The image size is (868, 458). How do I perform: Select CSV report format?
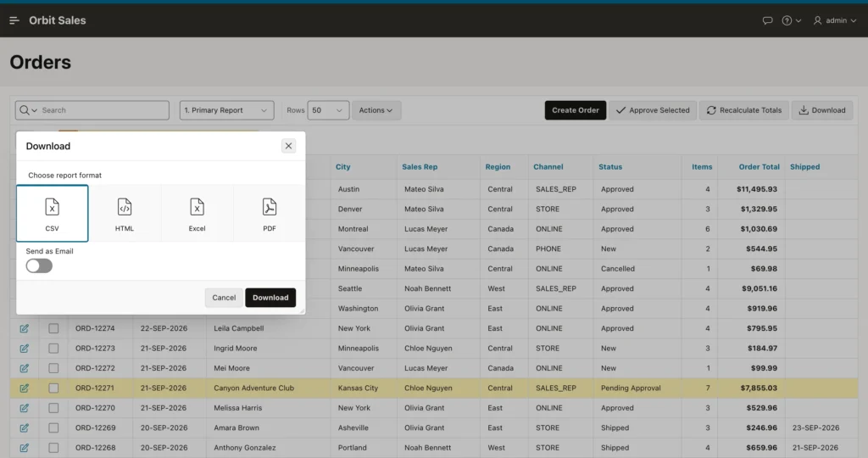click(52, 213)
